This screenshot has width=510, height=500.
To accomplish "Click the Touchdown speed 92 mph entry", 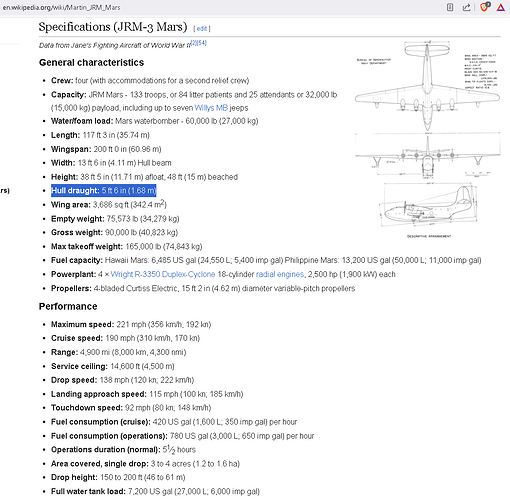I will 131,408.
